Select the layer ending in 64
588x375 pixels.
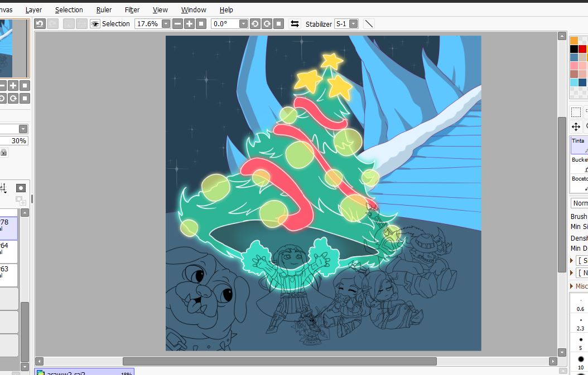tap(8, 251)
